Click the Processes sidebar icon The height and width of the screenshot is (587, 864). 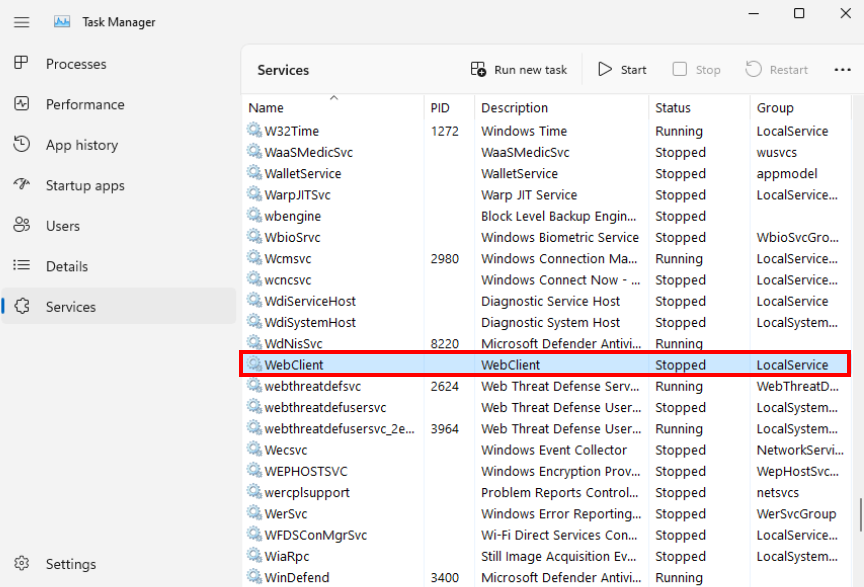(22, 64)
